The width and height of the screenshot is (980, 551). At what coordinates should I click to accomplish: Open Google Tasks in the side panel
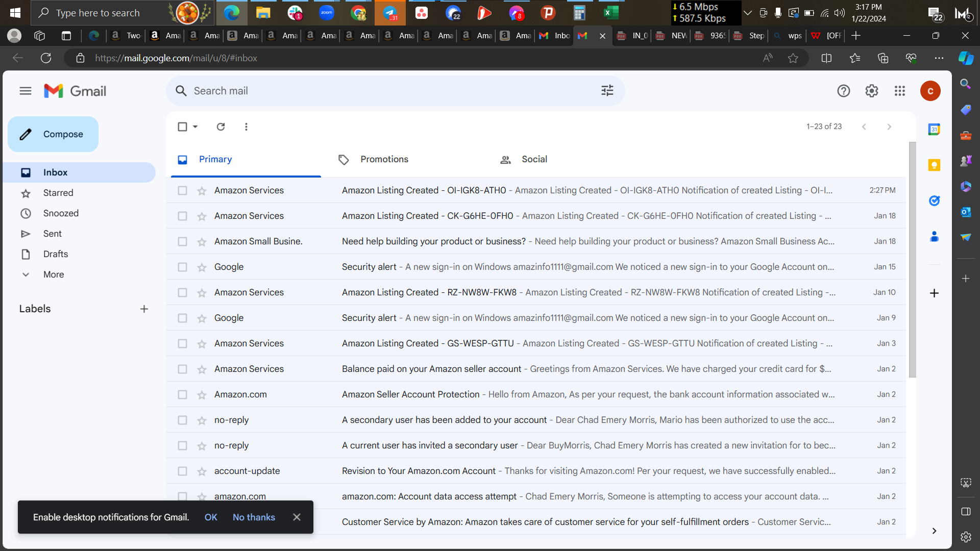point(934,201)
